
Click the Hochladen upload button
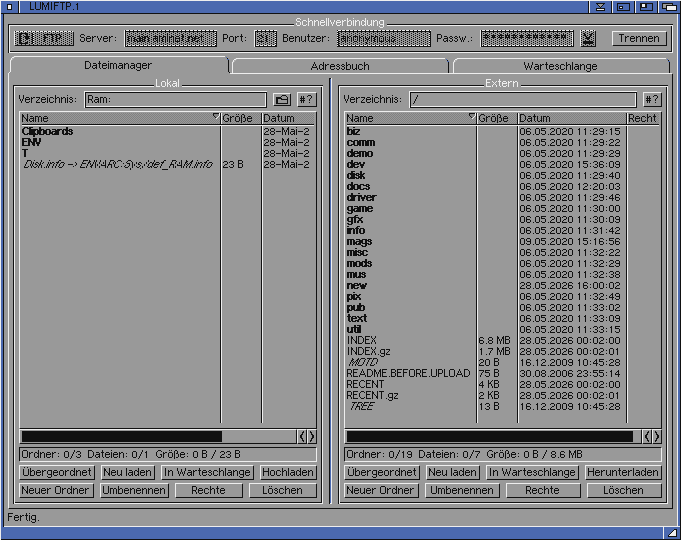coord(288,472)
